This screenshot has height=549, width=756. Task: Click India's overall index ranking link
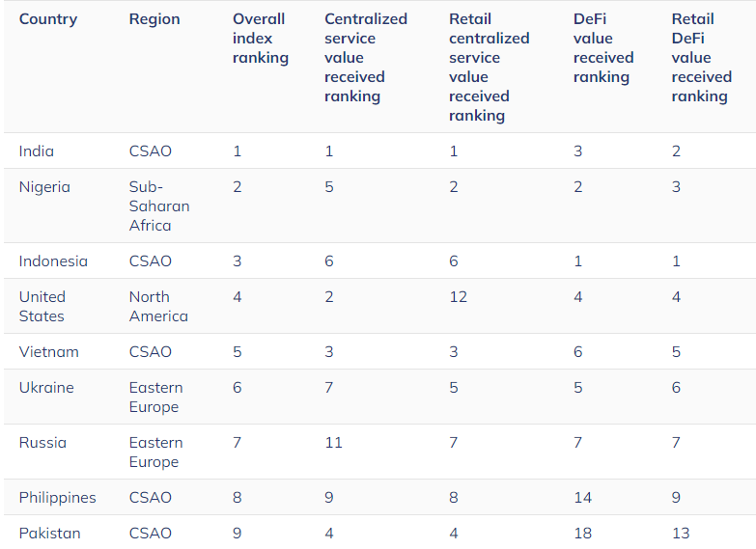pos(238,151)
